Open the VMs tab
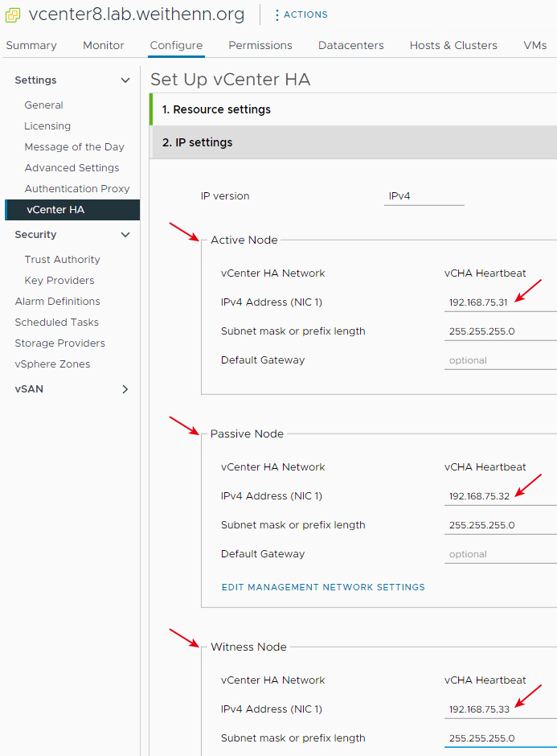557x756 pixels. coord(535,45)
